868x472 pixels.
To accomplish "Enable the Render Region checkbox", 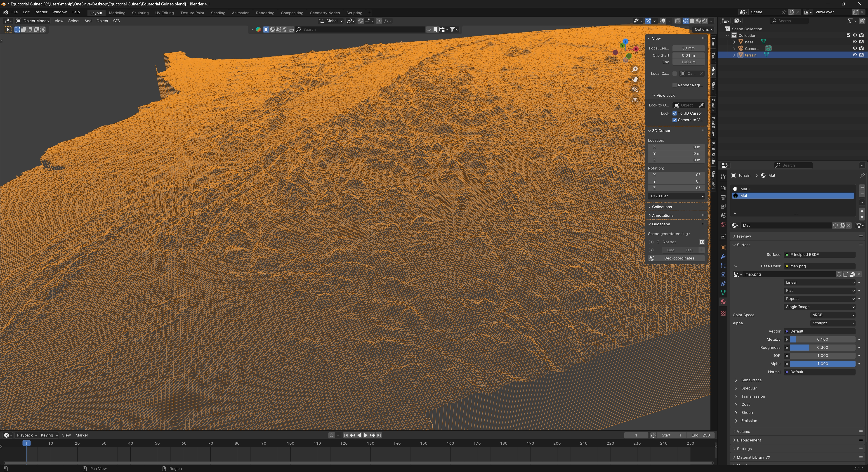I will tap(675, 85).
